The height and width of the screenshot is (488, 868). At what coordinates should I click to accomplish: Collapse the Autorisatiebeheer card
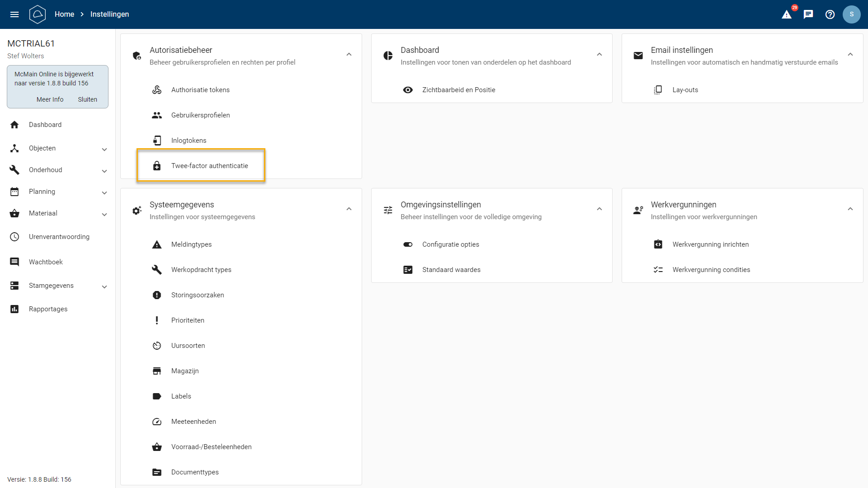click(349, 55)
